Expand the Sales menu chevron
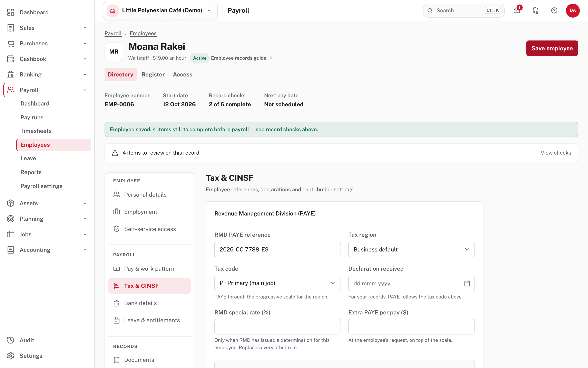 pos(85,28)
